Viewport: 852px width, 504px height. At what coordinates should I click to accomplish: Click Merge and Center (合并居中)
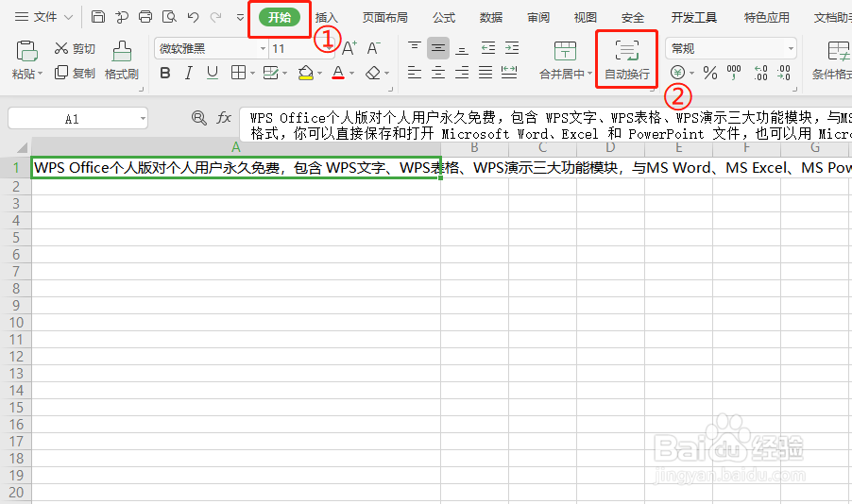click(x=565, y=60)
